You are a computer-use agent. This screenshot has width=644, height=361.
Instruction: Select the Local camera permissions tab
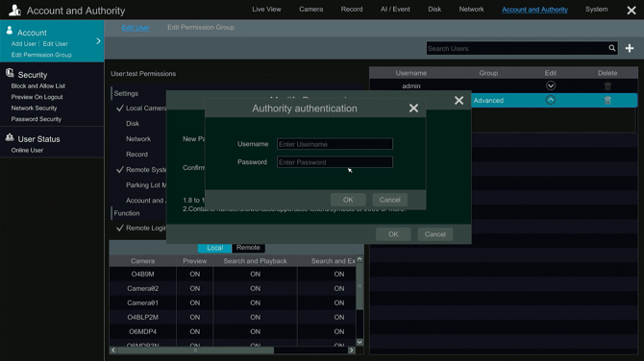coord(214,248)
